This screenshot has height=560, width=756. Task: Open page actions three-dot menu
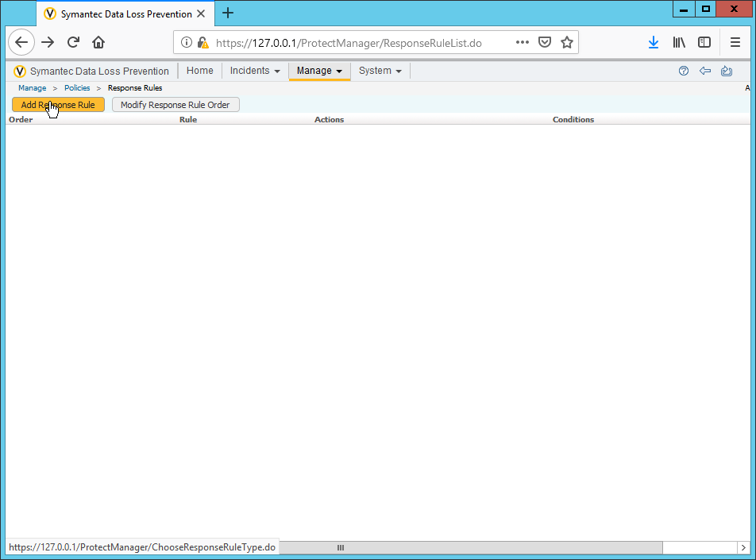523,42
